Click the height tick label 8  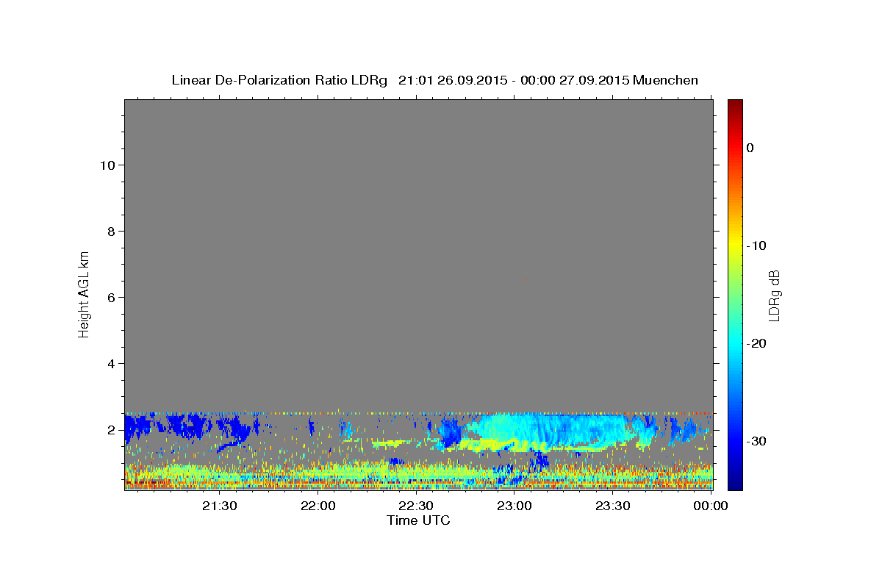110,231
